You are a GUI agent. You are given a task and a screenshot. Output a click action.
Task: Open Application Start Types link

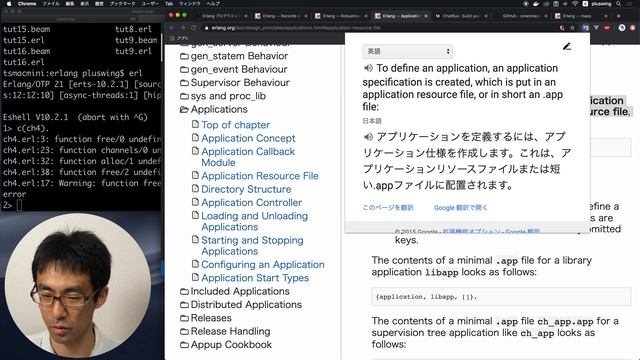[x=255, y=278]
